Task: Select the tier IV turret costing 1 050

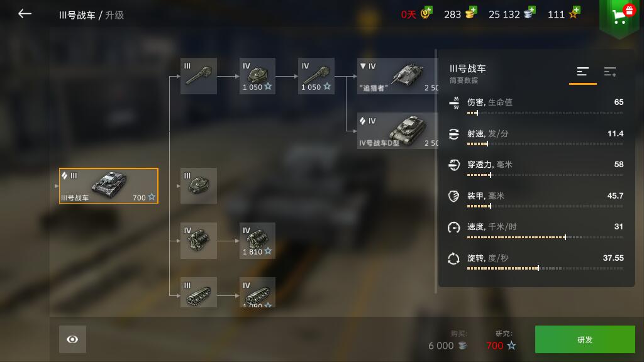Action: pyautogui.click(x=257, y=76)
